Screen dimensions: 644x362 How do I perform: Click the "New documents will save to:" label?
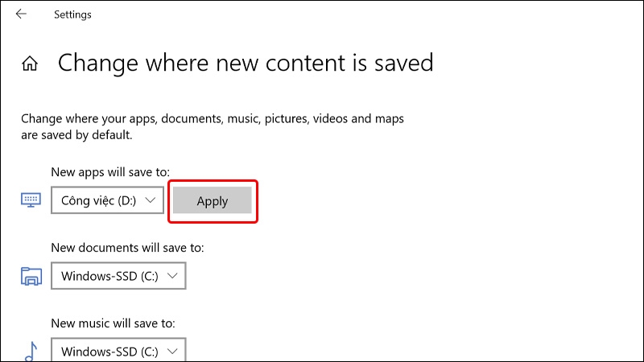coord(127,248)
